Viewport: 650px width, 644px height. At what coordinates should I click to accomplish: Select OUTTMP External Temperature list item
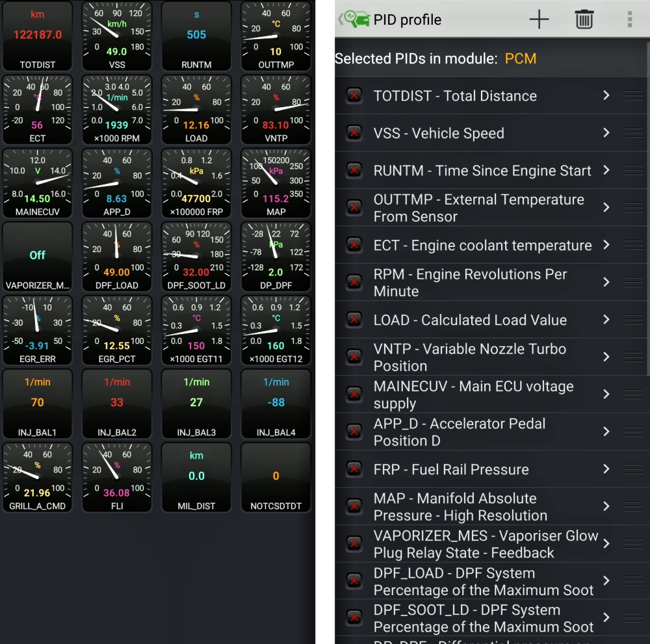[478, 208]
